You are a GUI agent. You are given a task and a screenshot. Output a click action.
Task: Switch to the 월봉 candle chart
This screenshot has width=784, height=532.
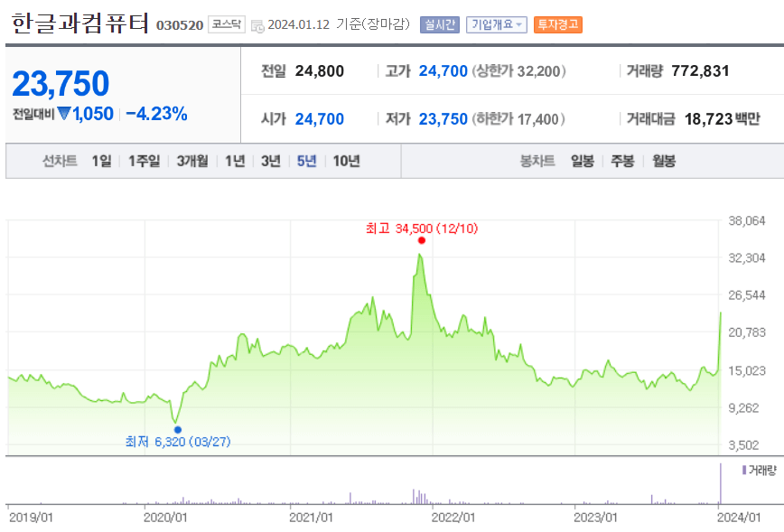tap(664, 161)
